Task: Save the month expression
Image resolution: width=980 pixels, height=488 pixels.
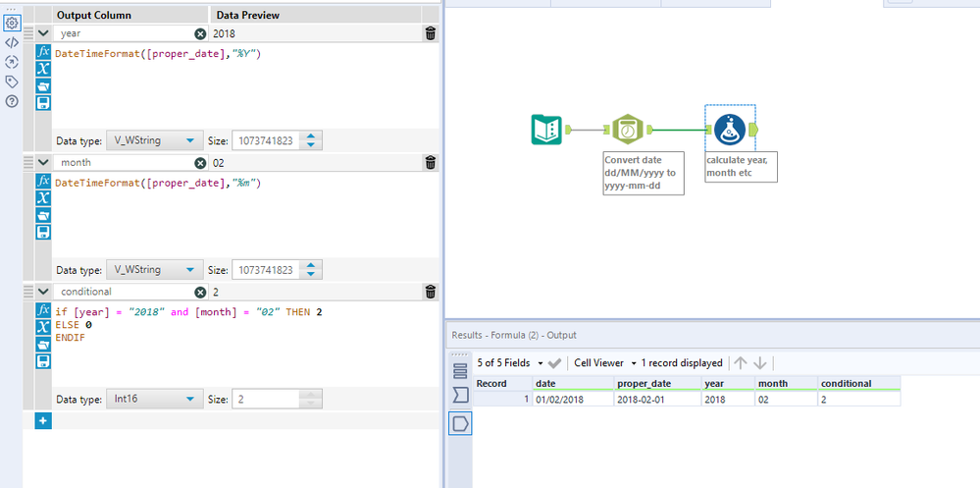Action: pos(43,232)
